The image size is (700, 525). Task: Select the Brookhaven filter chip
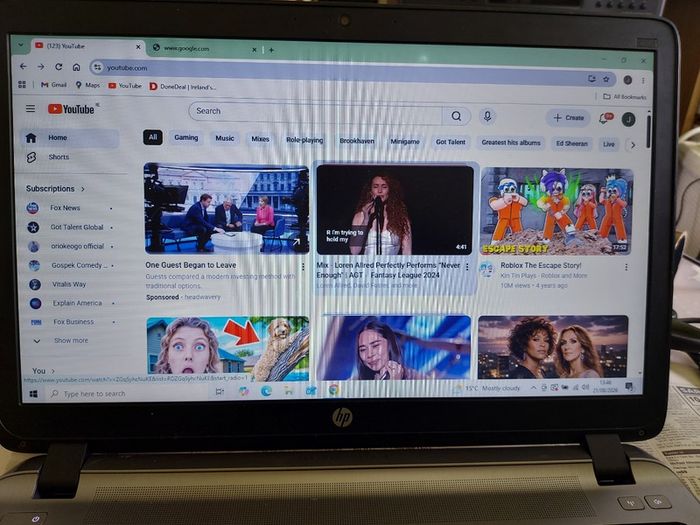(357, 141)
